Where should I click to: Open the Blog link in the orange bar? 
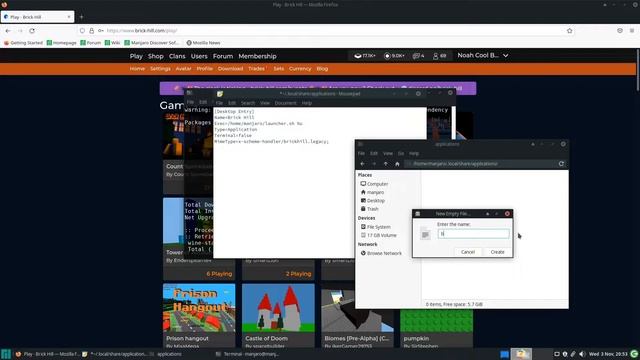click(322, 69)
